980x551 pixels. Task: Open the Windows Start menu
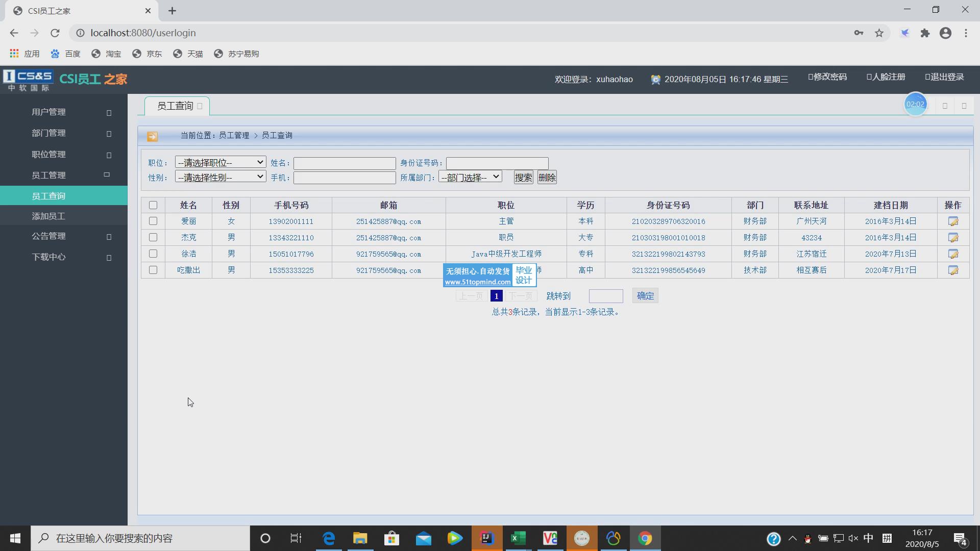[x=15, y=538]
